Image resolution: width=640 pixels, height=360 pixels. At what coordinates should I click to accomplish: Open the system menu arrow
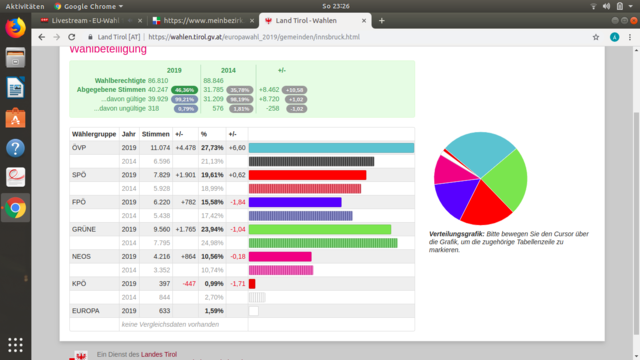point(631,7)
